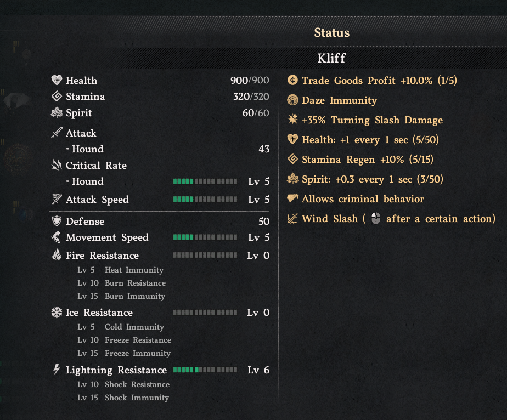Select the Status header title
This screenshot has height=420, width=507.
tap(331, 33)
